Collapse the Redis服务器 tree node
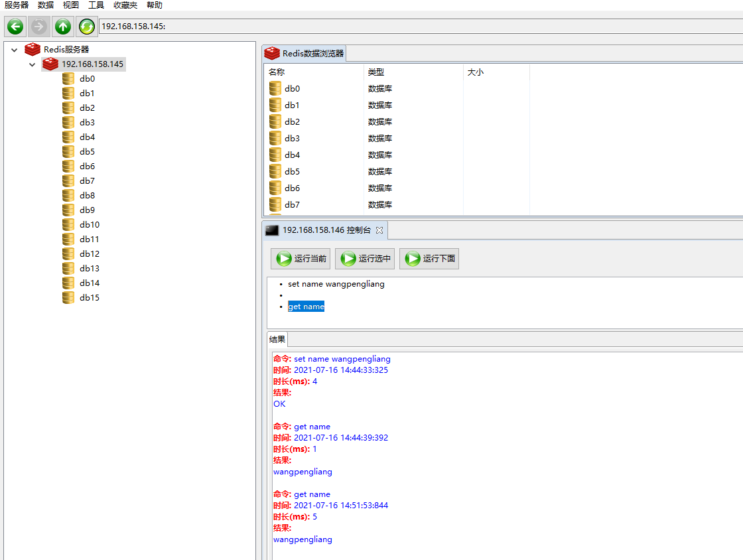Viewport: 743px width, 560px height. 14,50
